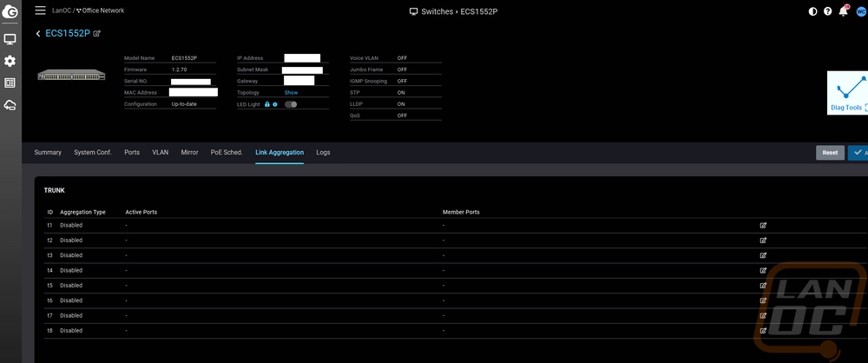Switch to the VLAN tab

(160, 152)
